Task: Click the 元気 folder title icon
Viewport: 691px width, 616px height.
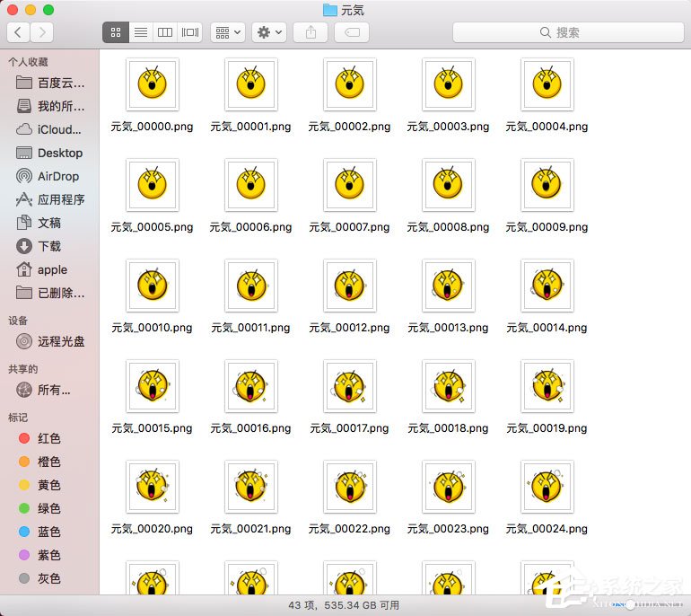Action: click(x=330, y=10)
